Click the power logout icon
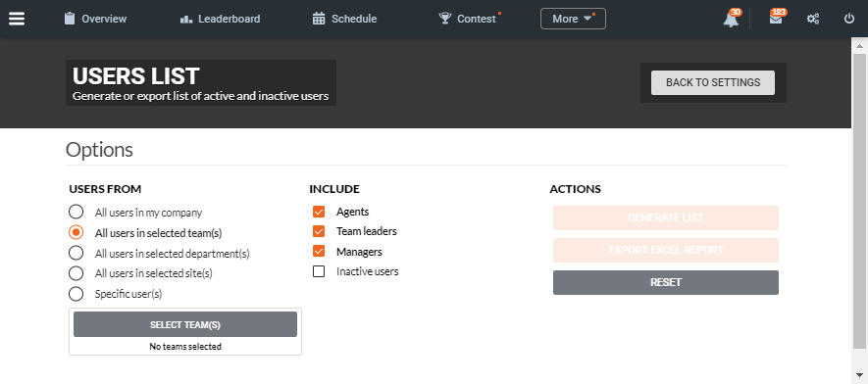 tap(849, 19)
